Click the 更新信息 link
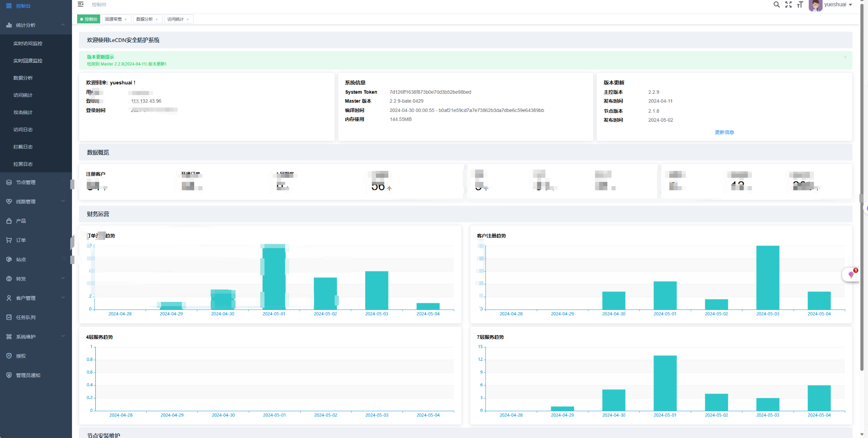Viewport: 868px width, 438px height. point(724,132)
